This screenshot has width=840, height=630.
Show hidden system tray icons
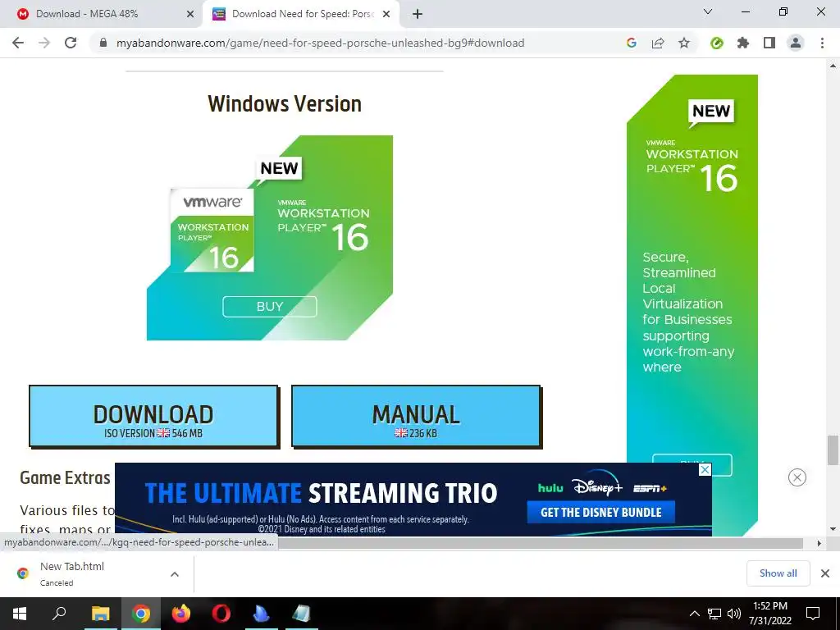tap(694, 614)
